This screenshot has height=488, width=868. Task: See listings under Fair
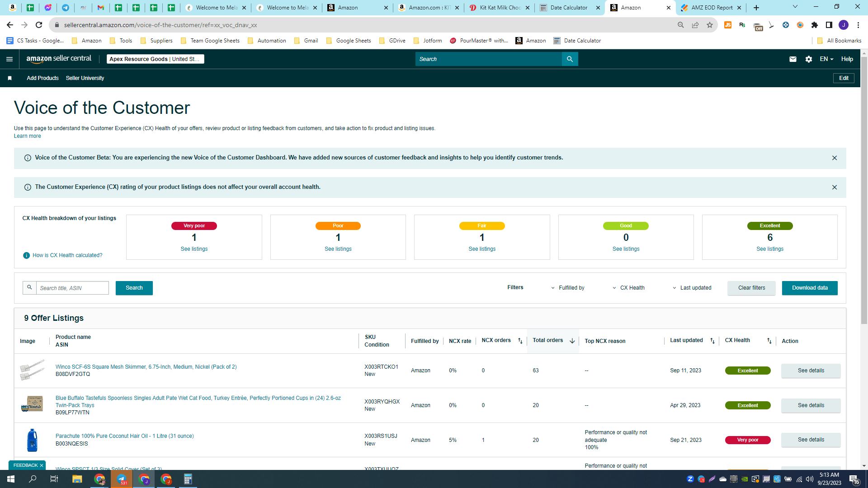tap(482, 249)
